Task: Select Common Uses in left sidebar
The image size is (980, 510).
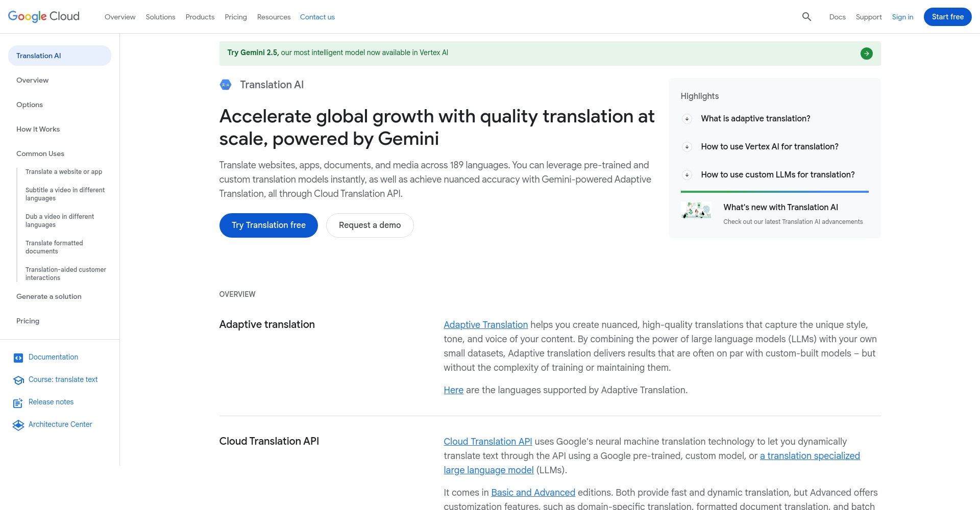Action: click(40, 154)
